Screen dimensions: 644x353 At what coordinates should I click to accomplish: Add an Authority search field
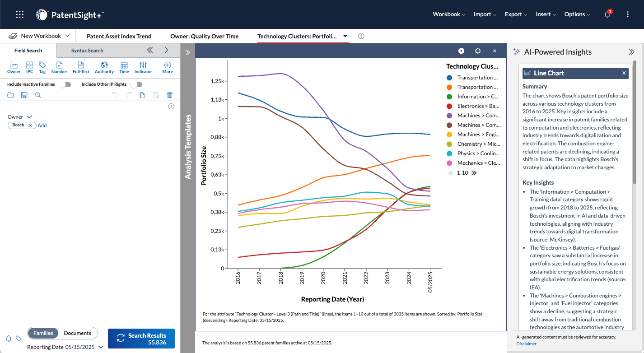104,68
